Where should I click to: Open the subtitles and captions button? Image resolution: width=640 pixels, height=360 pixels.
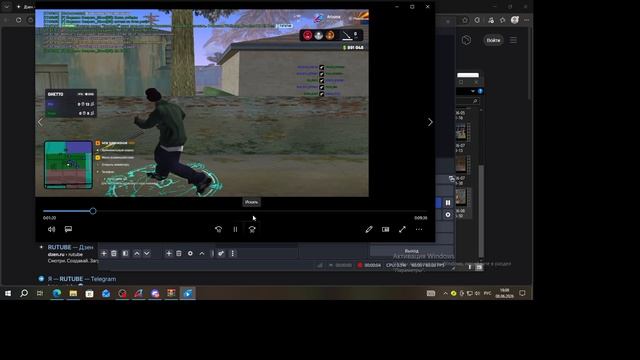(68, 229)
